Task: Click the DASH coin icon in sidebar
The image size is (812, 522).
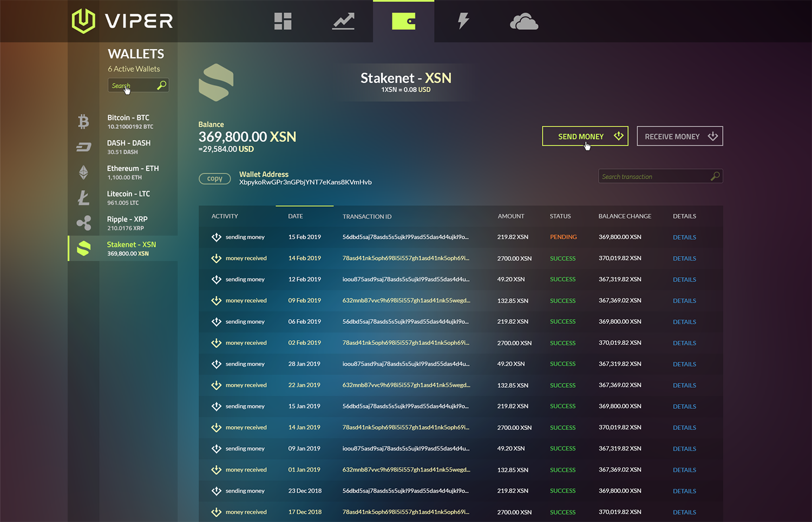Action: [83, 147]
